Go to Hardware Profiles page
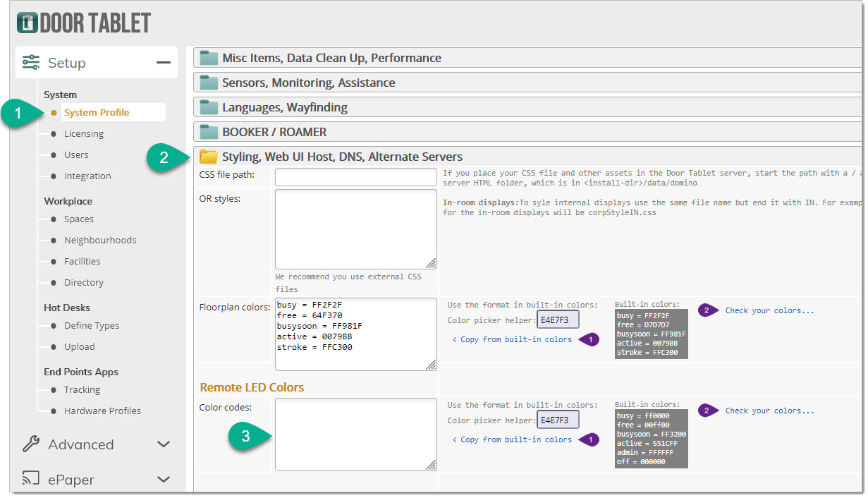The width and height of the screenshot is (868, 498). (x=102, y=411)
